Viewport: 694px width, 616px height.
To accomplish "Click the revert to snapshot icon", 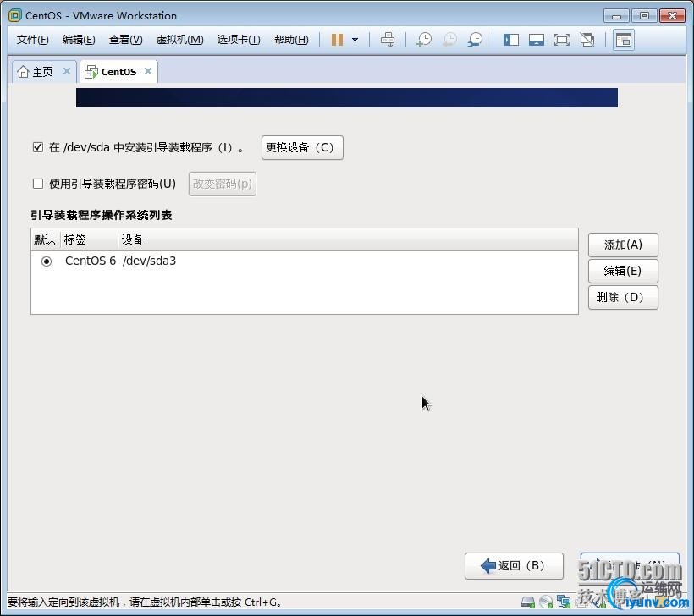I will point(449,40).
